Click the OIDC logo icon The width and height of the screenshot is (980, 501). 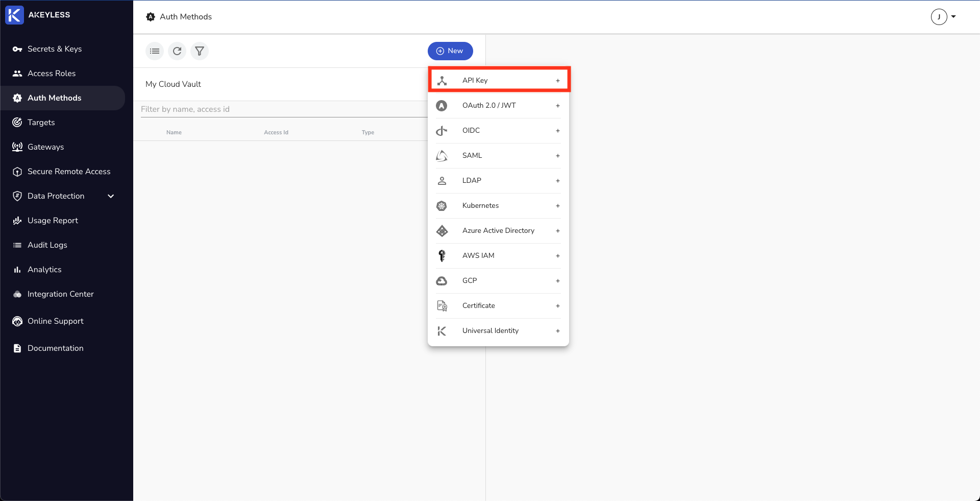coord(442,131)
